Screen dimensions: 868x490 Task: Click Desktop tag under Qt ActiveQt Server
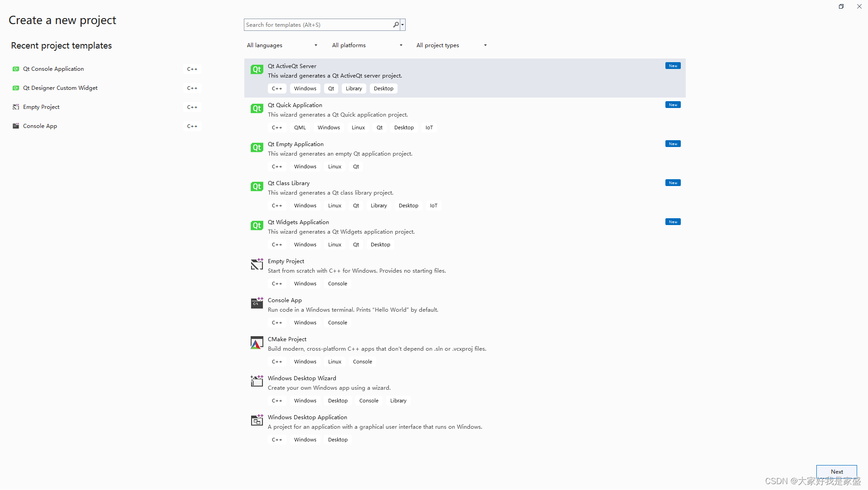tap(383, 88)
